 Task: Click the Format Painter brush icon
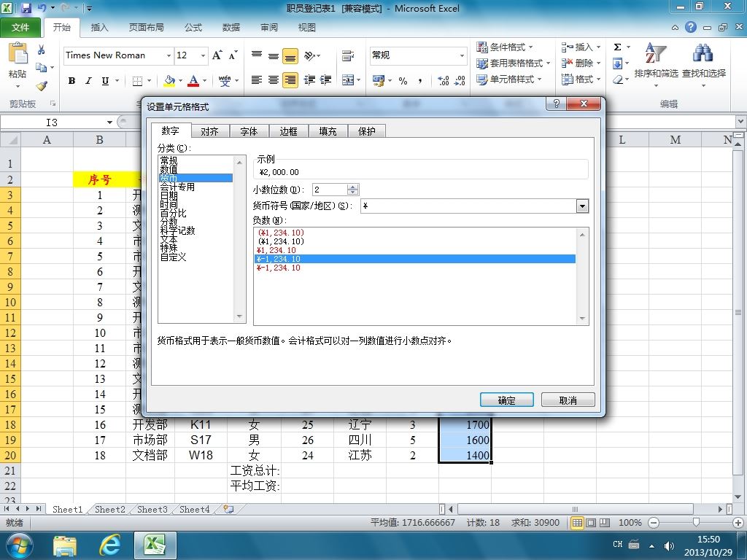click(42, 86)
